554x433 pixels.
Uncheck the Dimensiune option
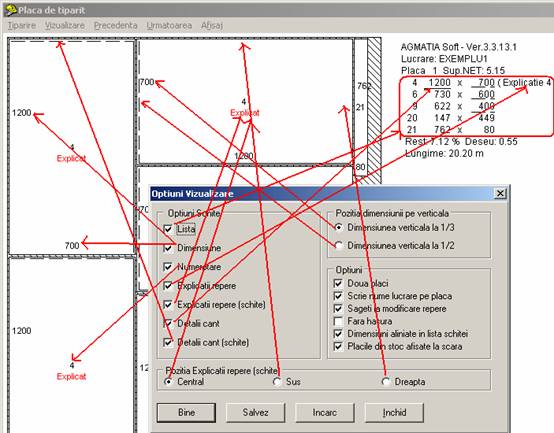pos(168,248)
